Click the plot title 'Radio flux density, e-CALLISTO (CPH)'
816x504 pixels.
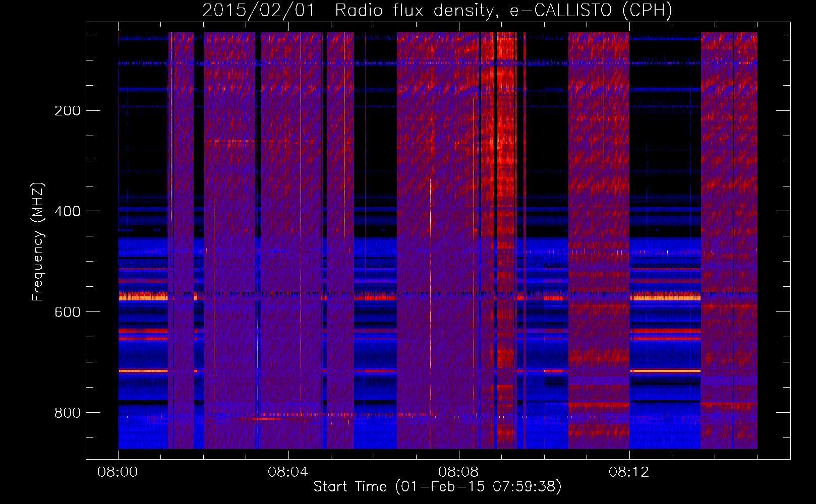pyautogui.click(x=503, y=11)
